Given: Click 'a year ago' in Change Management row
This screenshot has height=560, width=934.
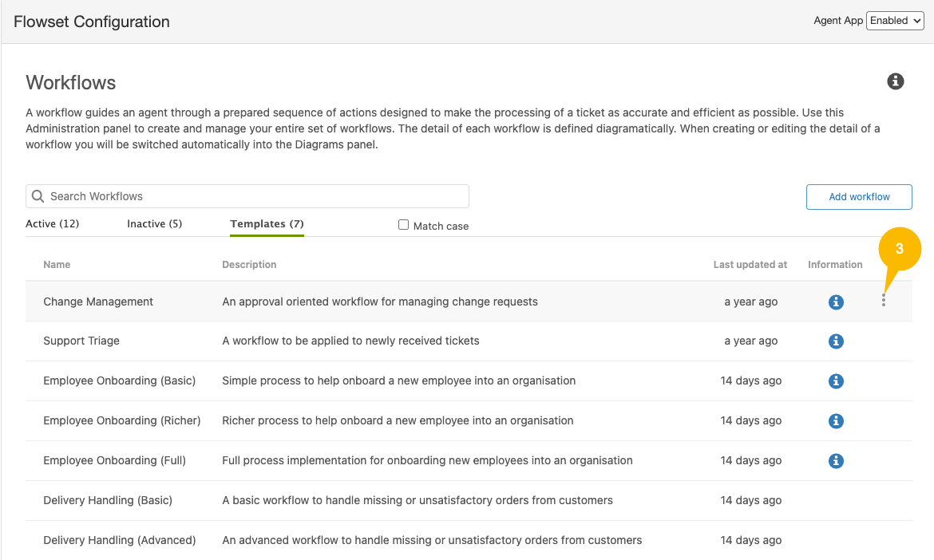Looking at the screenshot, I should click(751, 302).
